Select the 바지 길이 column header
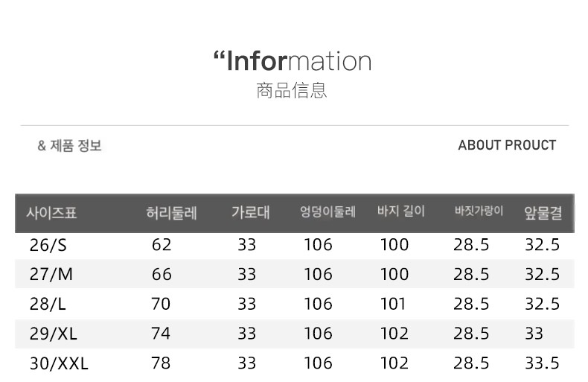This screenshot has height=382, width=588. click(x=401, y=211)
